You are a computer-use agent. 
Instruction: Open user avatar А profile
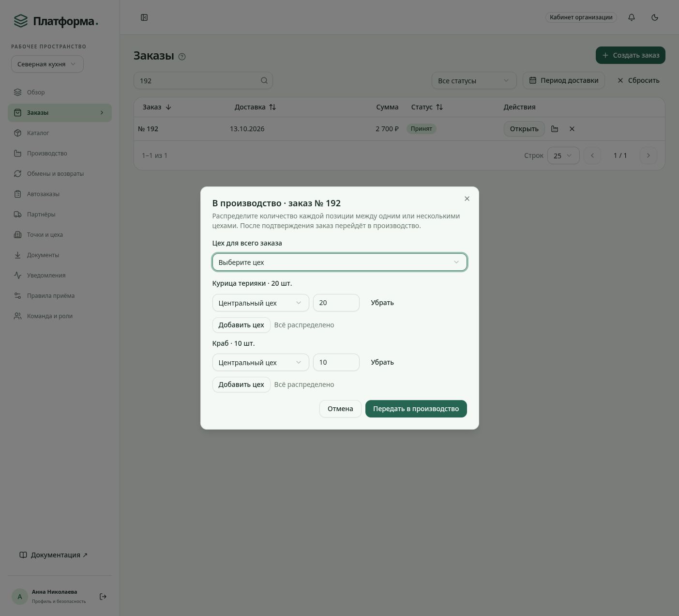point(20,597)
